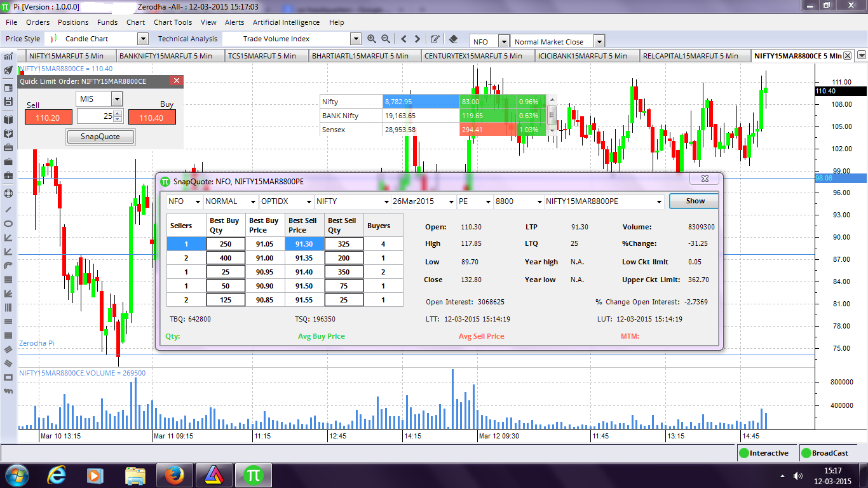Select the vertical lines drawing tool

pyautogui.click(x=8, y=308)
